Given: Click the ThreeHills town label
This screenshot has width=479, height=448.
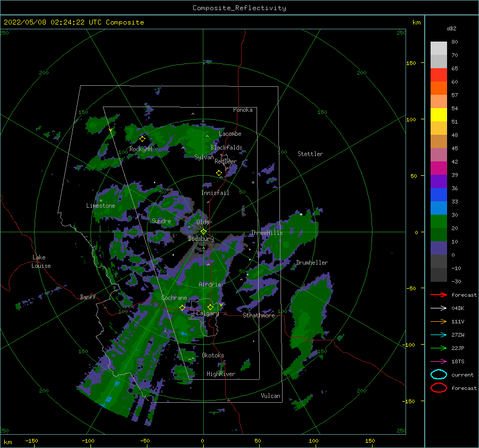Looking at the screenshot, I should (x=267, y=233).
